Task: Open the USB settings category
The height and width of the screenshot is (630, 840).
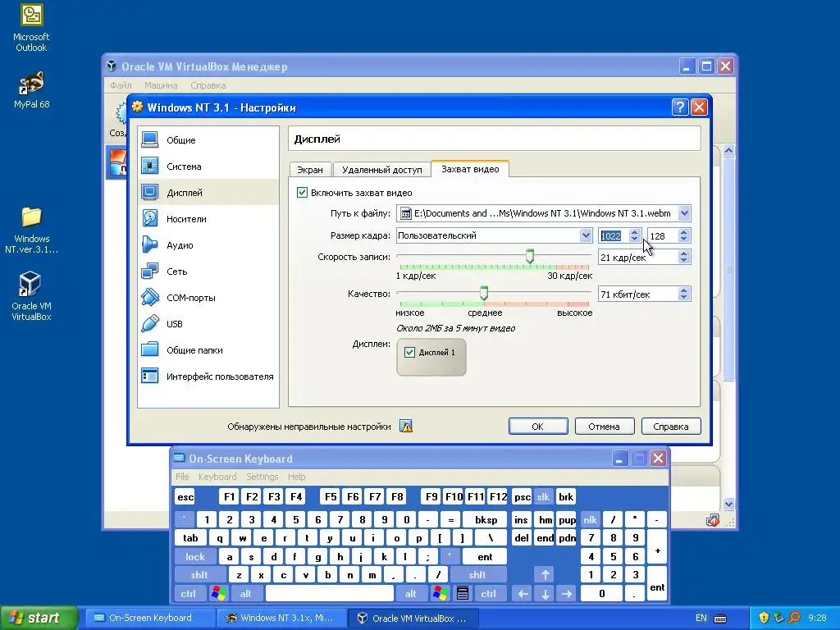Action: tap(208, 323)
